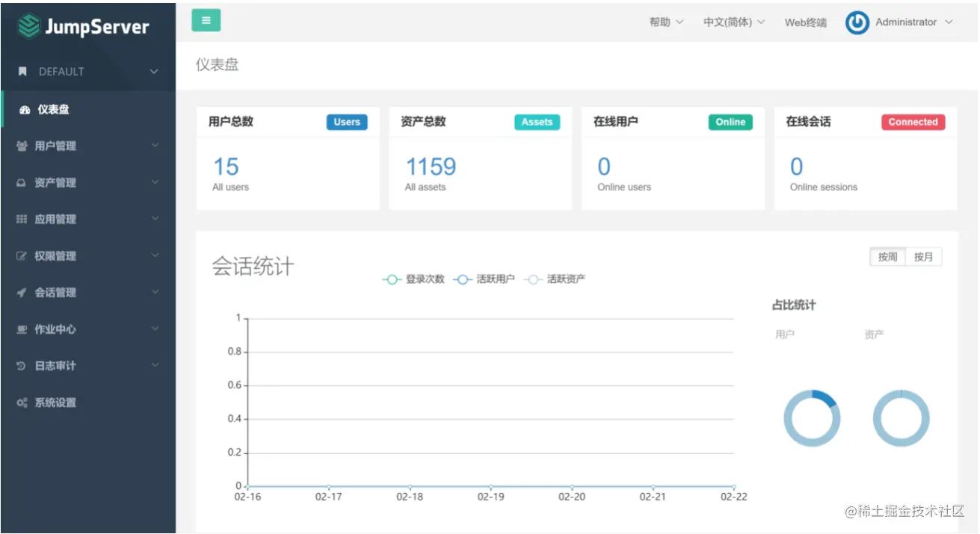The height and width of the screenshot is (534, 980).
Task: Click the 15 All users count
Action: pyautogui.click(x=226, y=167)
